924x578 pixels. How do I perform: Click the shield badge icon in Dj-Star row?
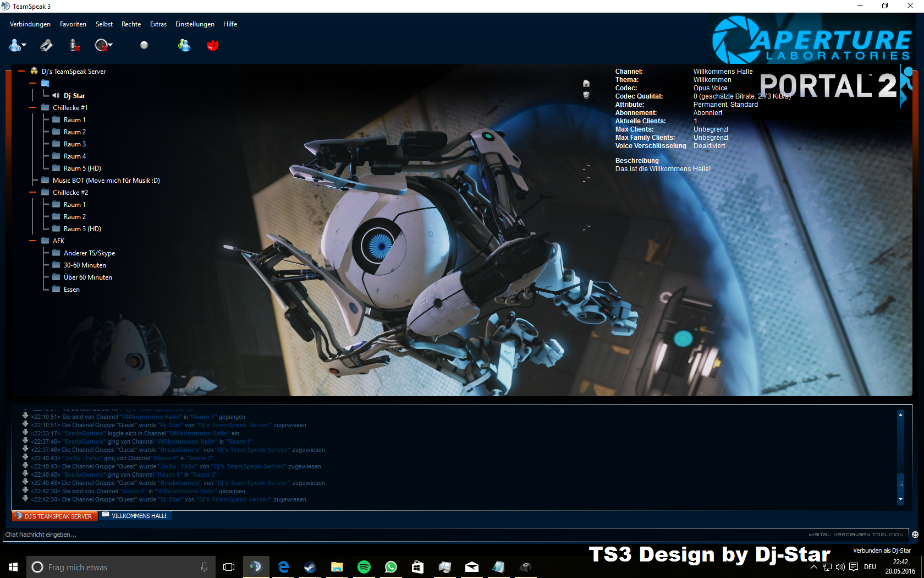tap(586, 95)
